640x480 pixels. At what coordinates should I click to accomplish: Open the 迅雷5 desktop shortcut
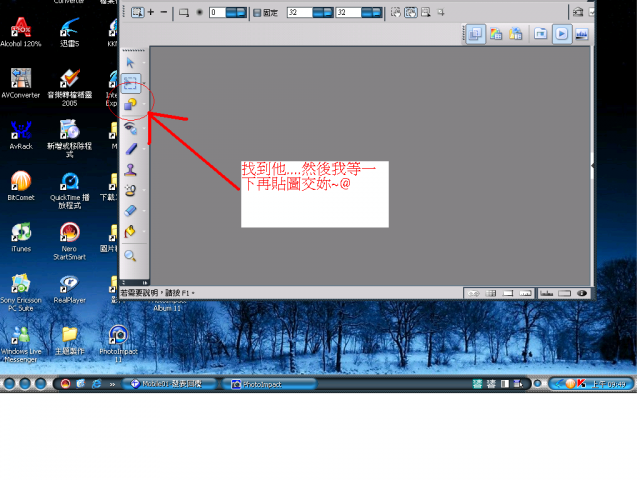69,32
